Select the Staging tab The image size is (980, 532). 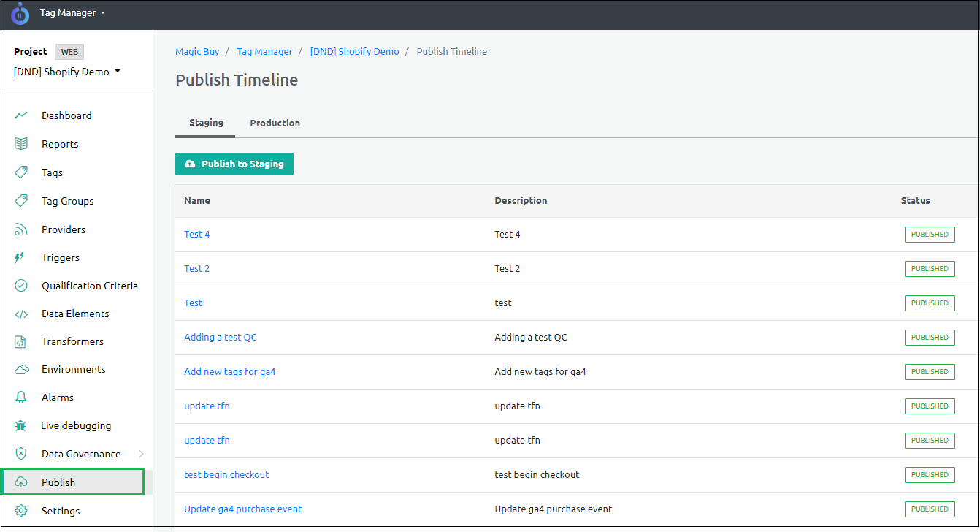point(204,123)
